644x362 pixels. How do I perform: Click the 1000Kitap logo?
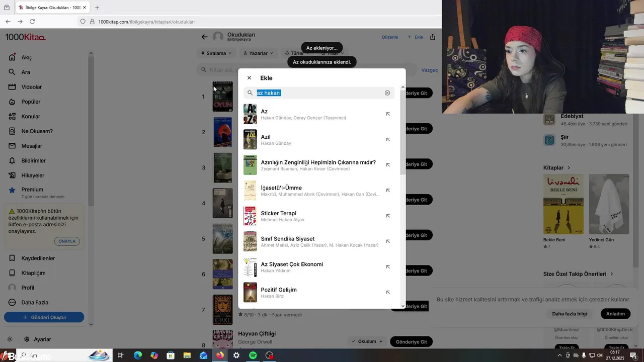click(x=25, y=37)
